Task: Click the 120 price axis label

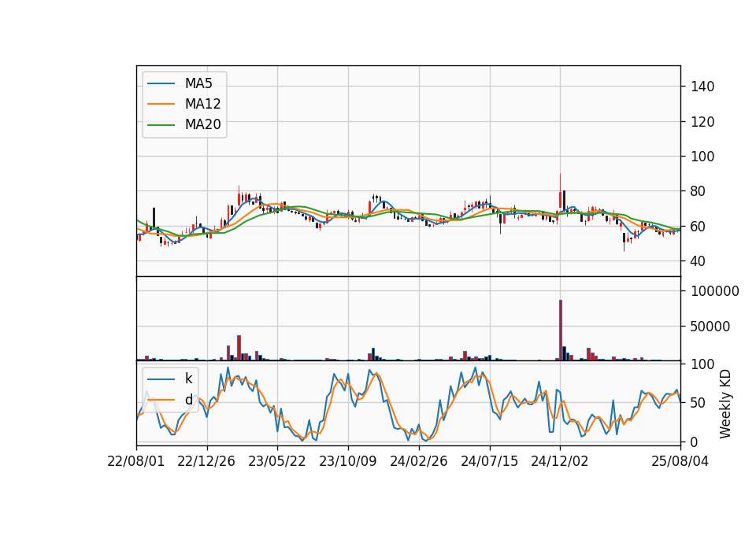Action: click(x=702, y=122)
